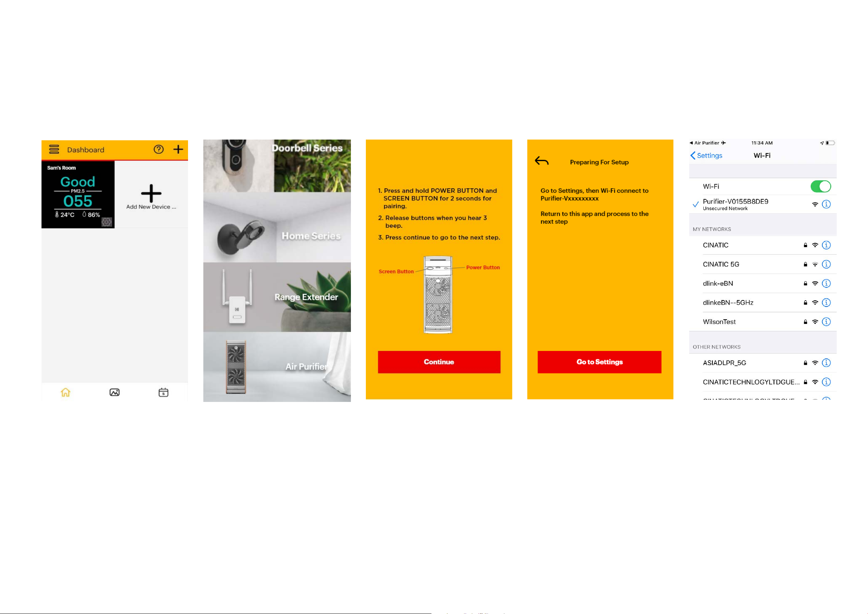
Task: Show info for WilsonTest network
Action: pos(826,322)
